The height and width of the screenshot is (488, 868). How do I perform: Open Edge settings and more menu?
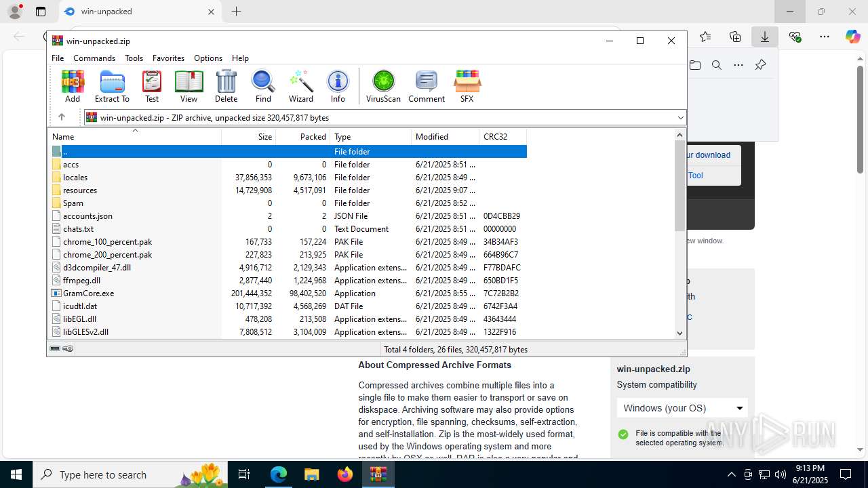pyautogui.click(x=824, y=37)
